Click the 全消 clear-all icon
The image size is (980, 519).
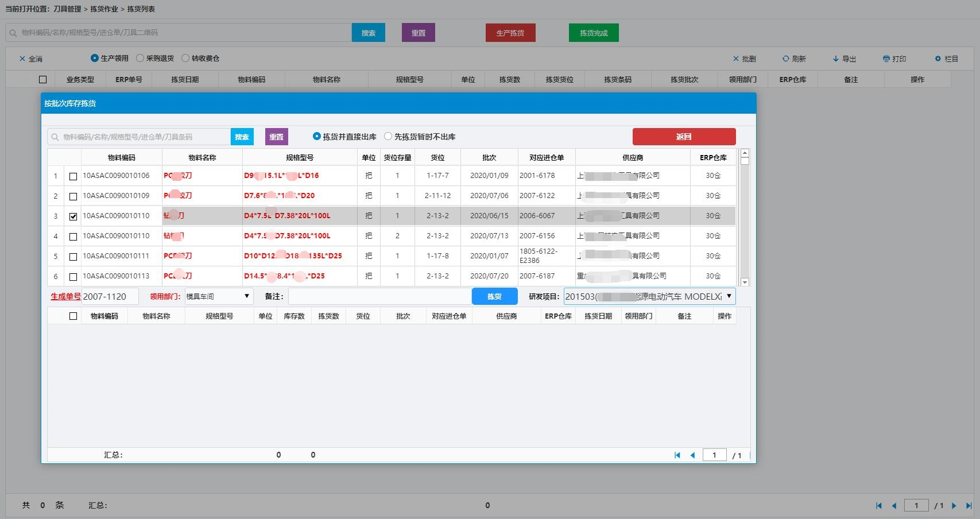[22, 59]
